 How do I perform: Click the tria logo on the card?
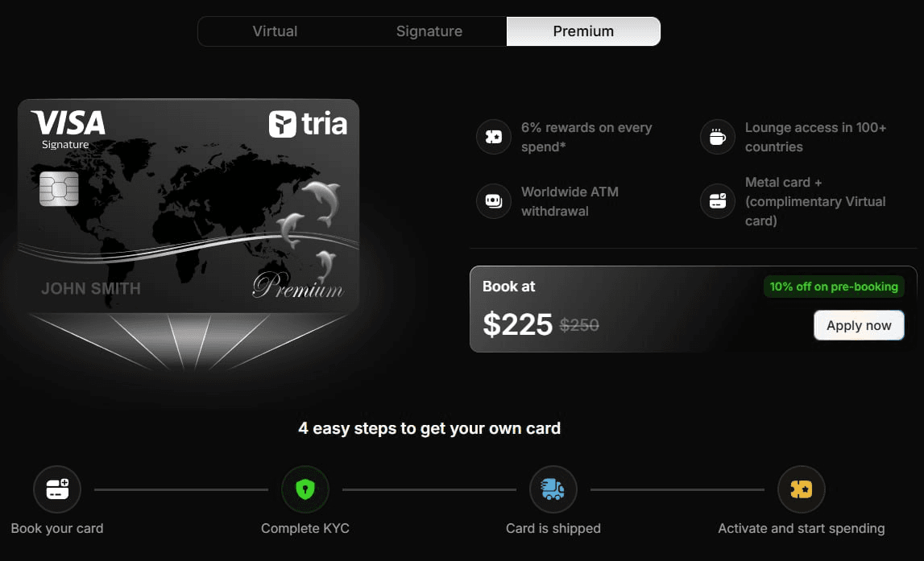coord(308,124)
